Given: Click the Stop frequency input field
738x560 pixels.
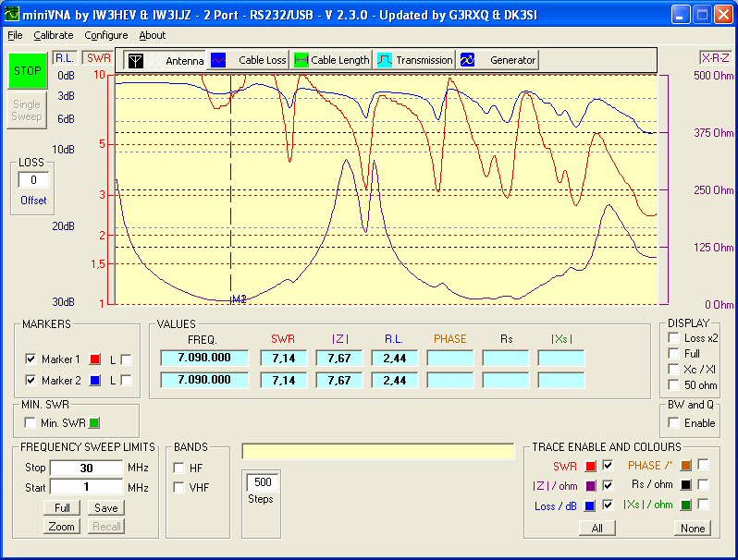Looking at the screenshot, I should pyautogui.click(x=86, y=468).
